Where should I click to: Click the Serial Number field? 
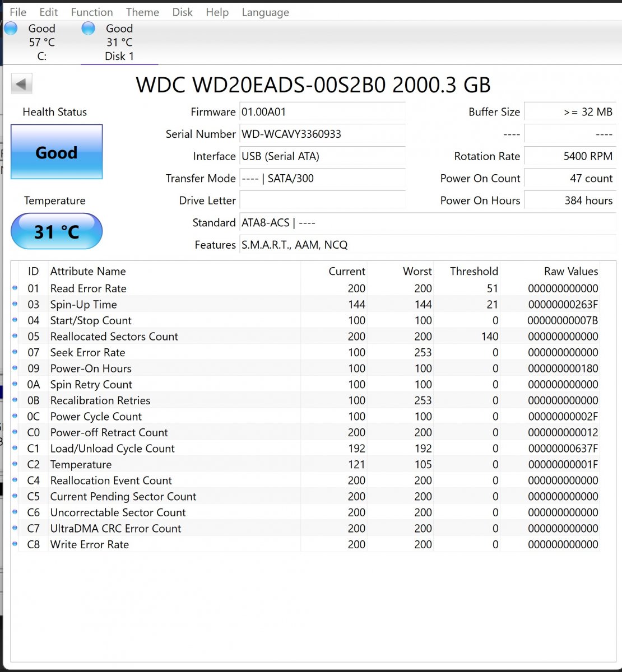322,134
